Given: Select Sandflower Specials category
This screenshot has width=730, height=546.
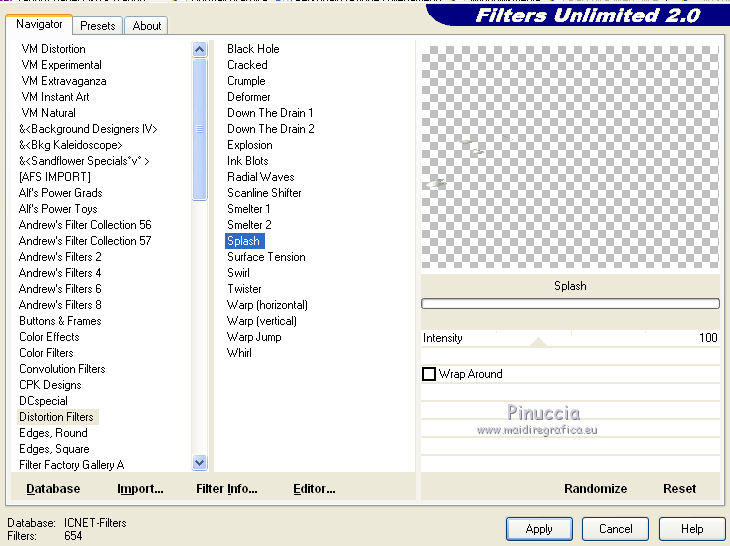Looking at the screenshot, I should click(84, 161).
